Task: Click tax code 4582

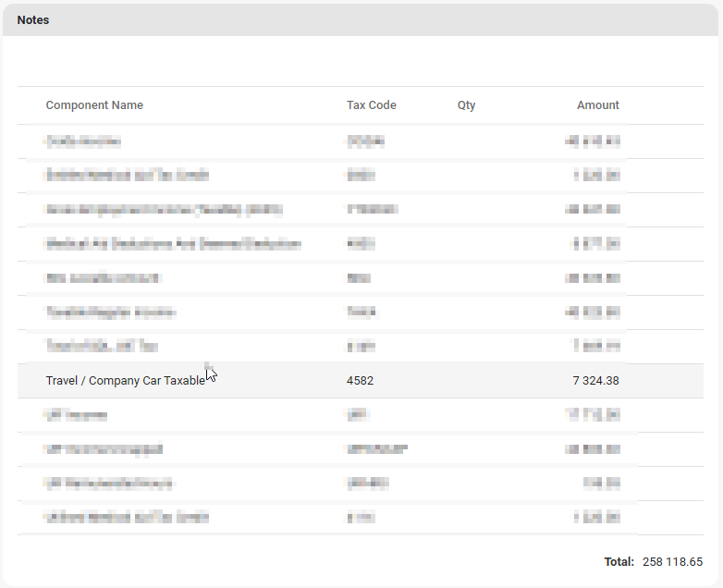Action: tap(360, 381)
